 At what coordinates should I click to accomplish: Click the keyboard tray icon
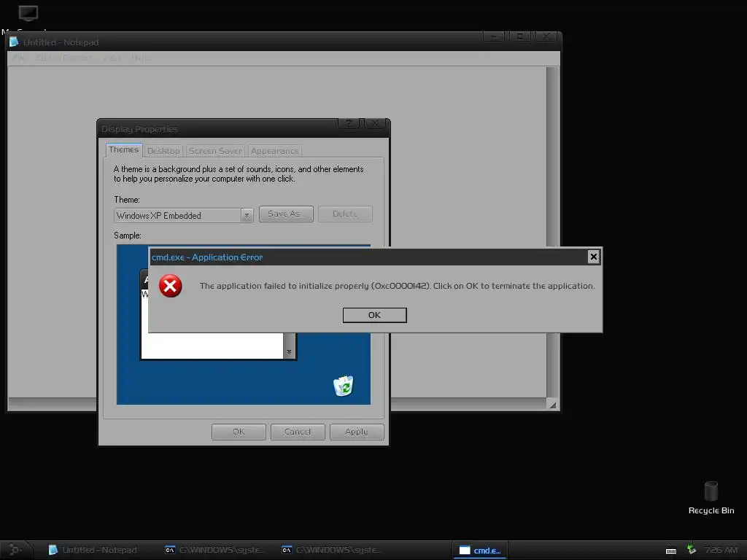[x=671, y=551]
